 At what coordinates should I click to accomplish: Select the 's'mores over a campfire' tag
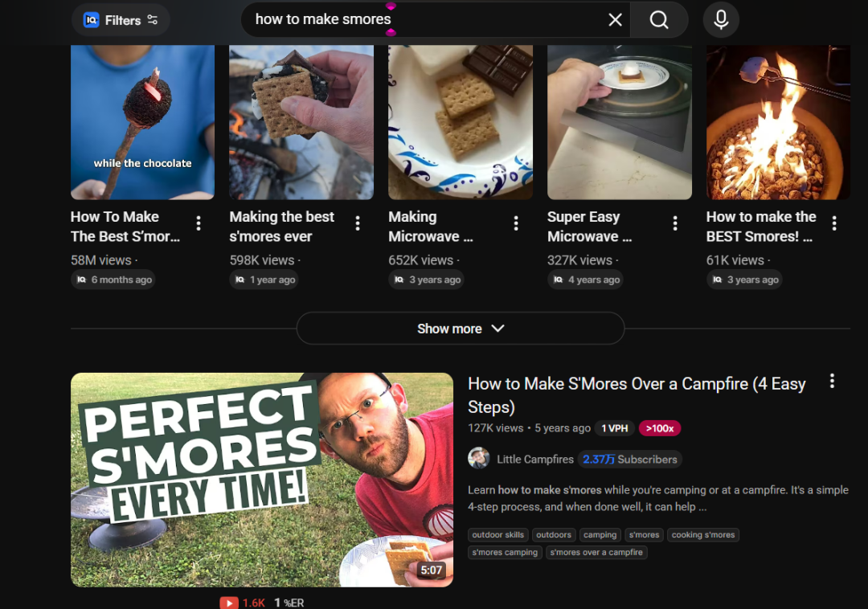(x=596, y=553)
